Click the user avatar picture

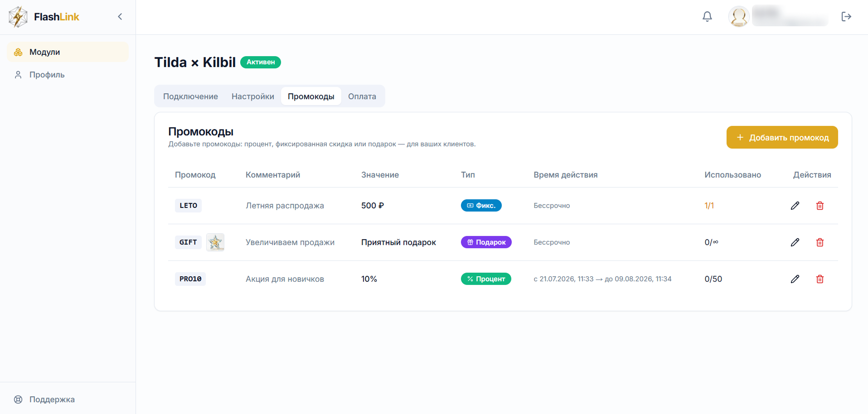coord(739,17)
